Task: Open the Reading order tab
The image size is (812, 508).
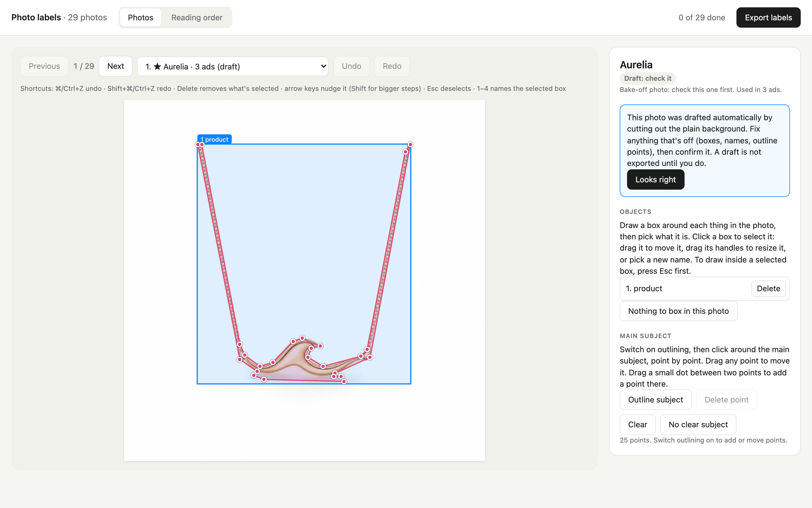Action: coord(197,17)
